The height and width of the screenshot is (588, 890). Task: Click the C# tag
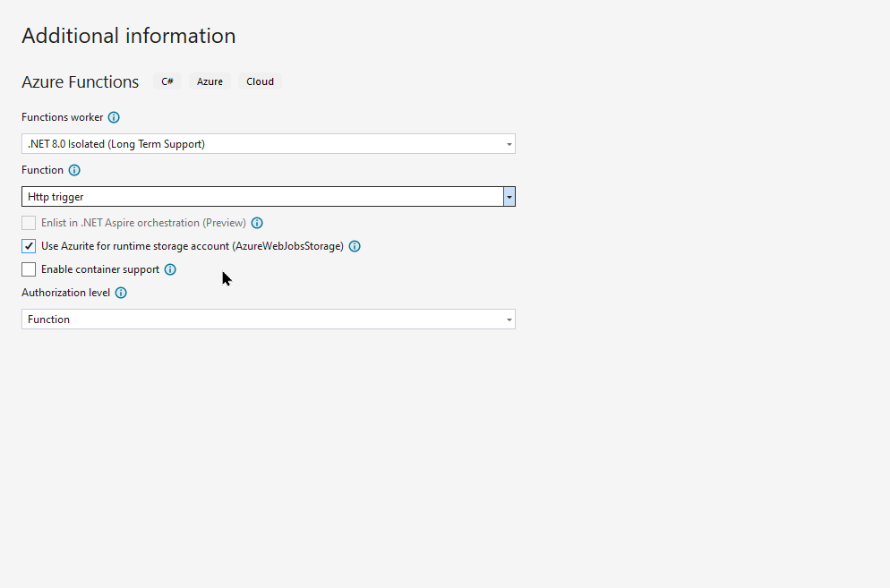point(167,81)
